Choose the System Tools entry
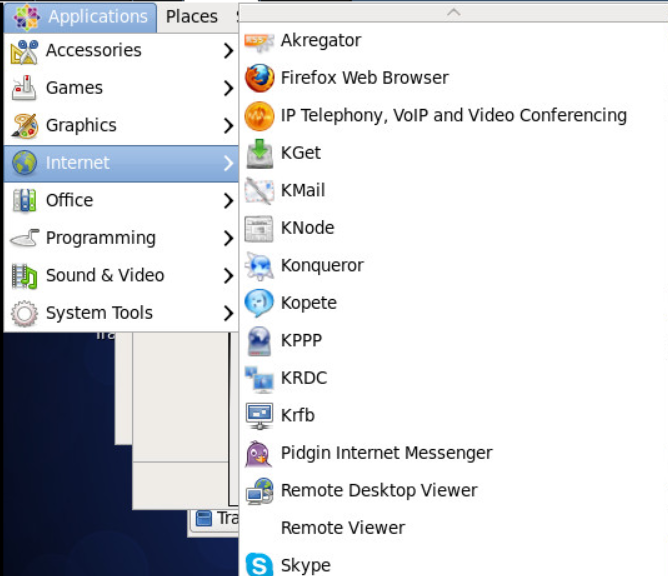This screenshot has height=576, width=668. [121, 313]
